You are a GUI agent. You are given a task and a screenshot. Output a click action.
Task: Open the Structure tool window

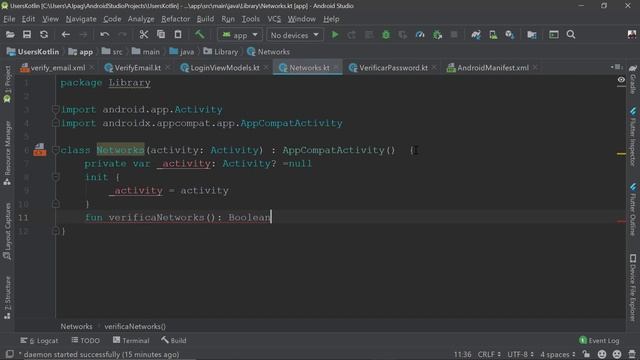pos(7,298)
